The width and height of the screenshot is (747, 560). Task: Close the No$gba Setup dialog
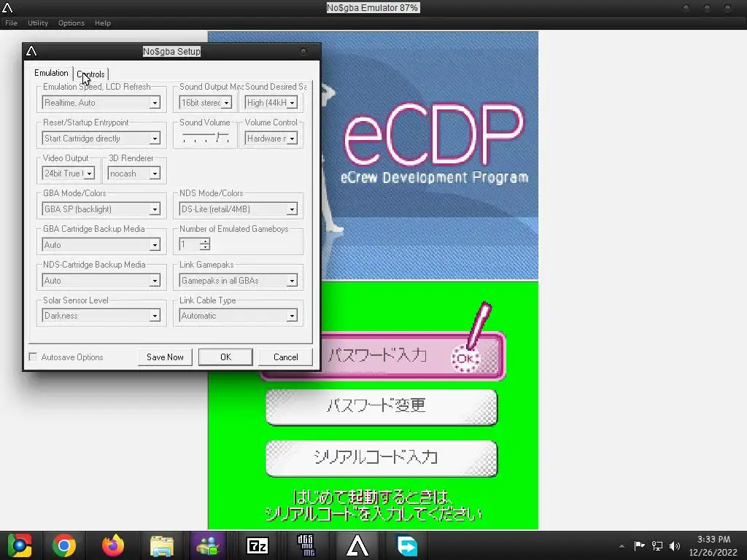click(x=303, y=52)
